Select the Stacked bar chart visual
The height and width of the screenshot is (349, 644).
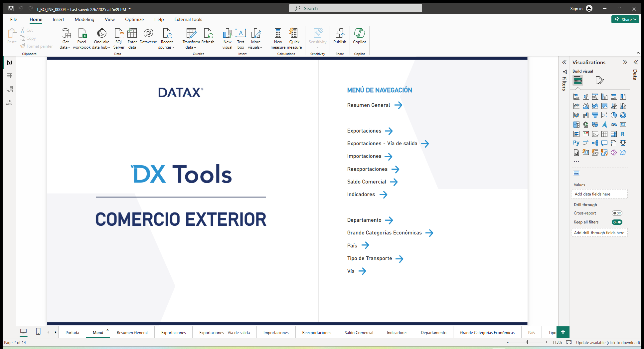[576, 97]
